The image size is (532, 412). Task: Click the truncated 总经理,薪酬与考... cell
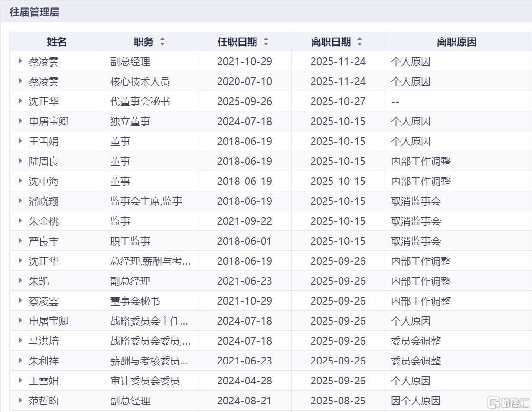coord(150,261)
